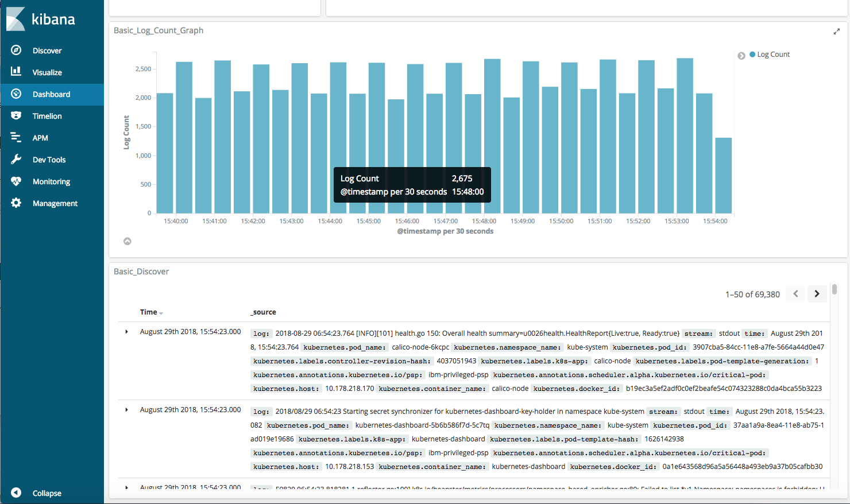Click the Visualize menu label
This screenshot has width=850, height=504.
pos(47,72)
